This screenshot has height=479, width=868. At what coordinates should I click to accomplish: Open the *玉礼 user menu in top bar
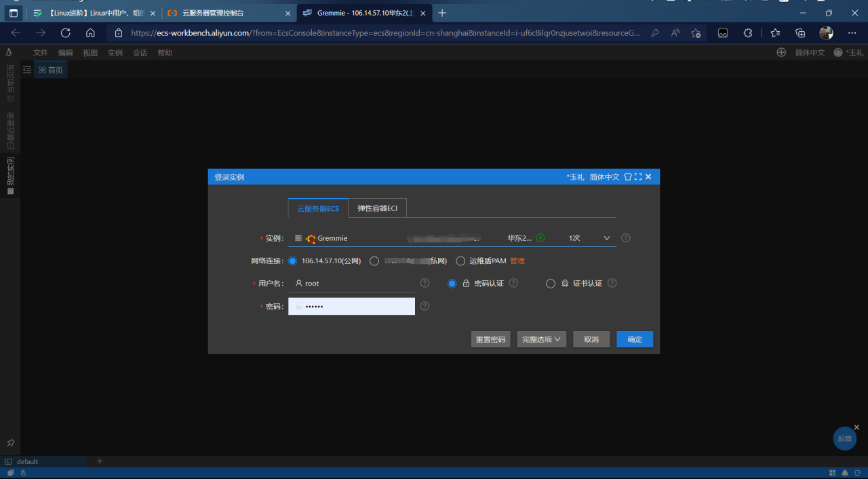(x=849, y=52)
